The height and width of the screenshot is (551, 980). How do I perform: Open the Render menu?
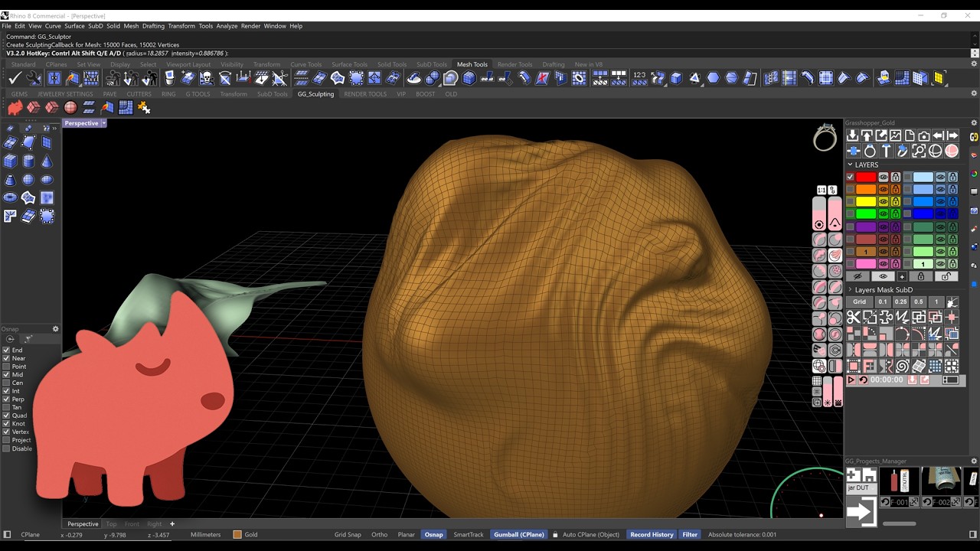click(250, 26)
